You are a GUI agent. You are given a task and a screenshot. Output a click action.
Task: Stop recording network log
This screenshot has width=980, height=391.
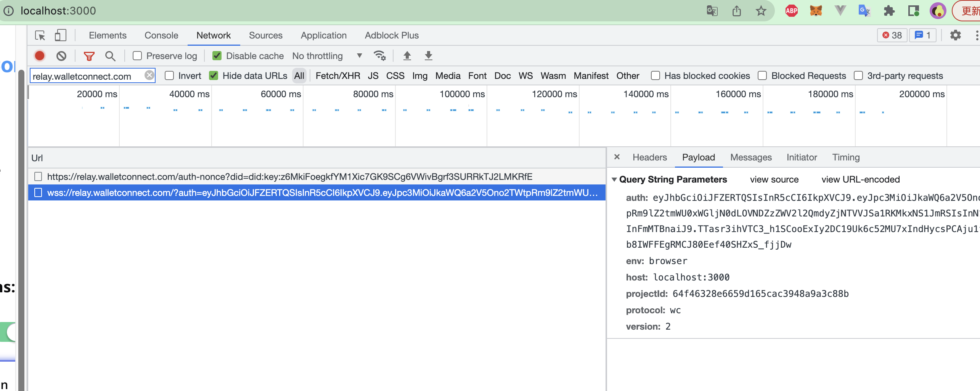40,56
